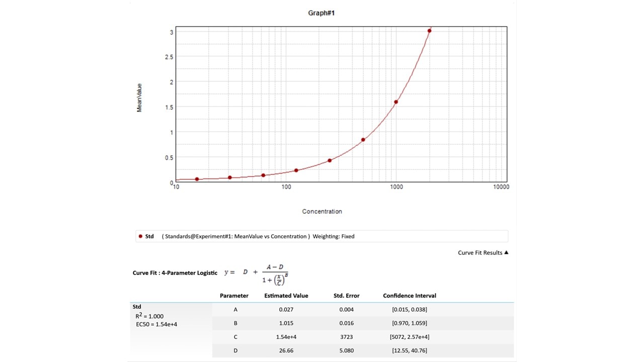
Task: Click the EC50 = 1.54e+4 text
Action: pos(156,324)
